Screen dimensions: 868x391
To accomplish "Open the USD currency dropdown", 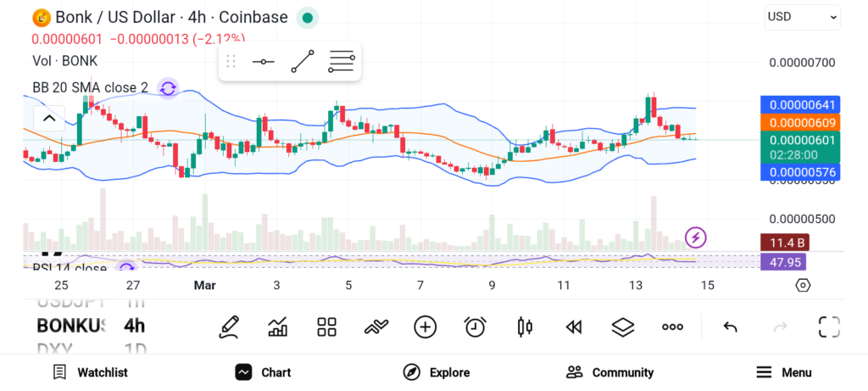I will 802,16.
